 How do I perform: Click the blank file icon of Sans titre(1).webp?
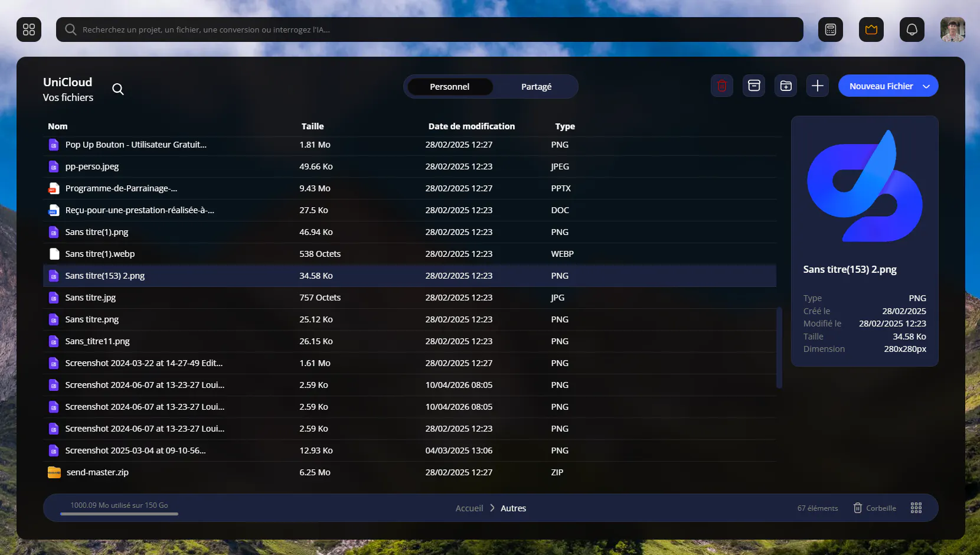(x=54, y=254)
